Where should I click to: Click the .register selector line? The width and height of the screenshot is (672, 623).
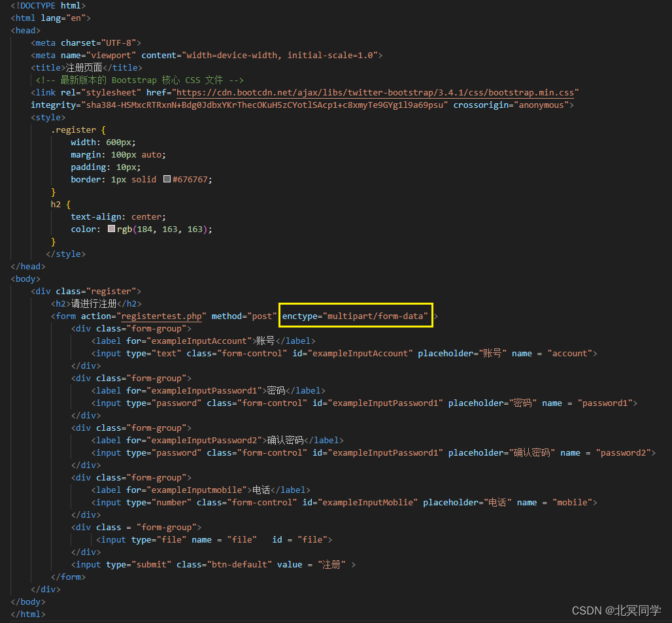coord(78,130)
